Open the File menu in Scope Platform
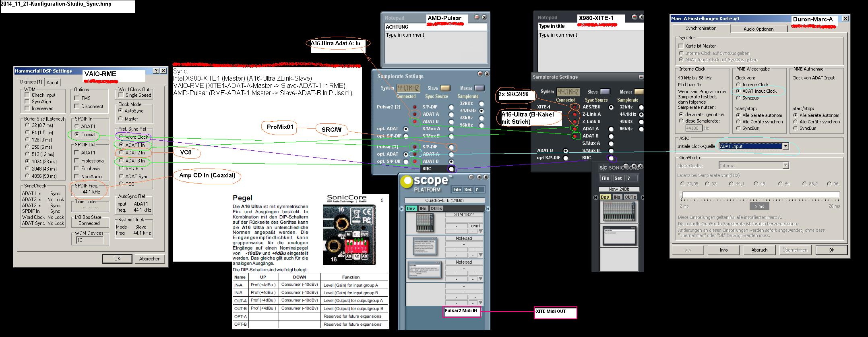The height and width of the screenshot is (337, 868). coord(457,189)
